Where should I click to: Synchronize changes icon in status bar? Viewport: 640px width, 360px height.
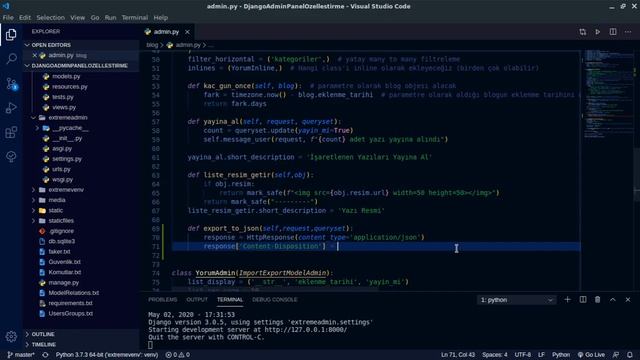click(x=45, y=355)
